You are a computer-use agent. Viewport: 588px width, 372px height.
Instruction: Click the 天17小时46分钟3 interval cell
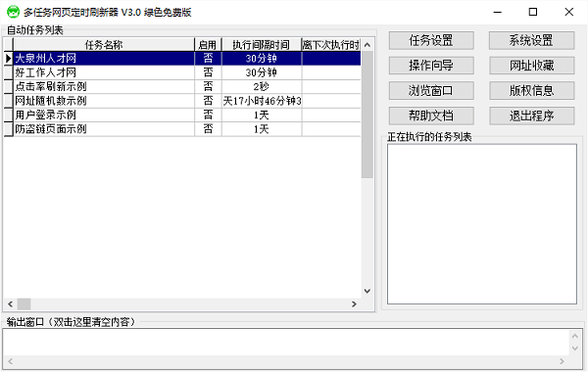[x=262, y=101]
